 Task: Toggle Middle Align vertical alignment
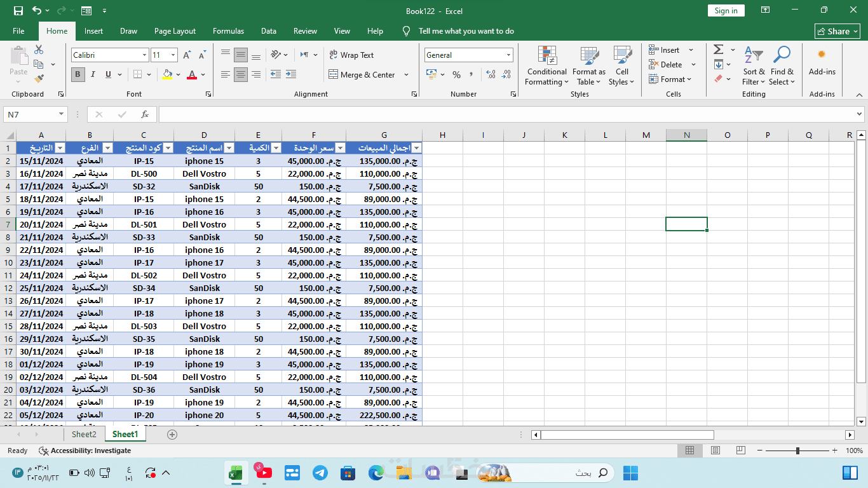click(241, 55)
